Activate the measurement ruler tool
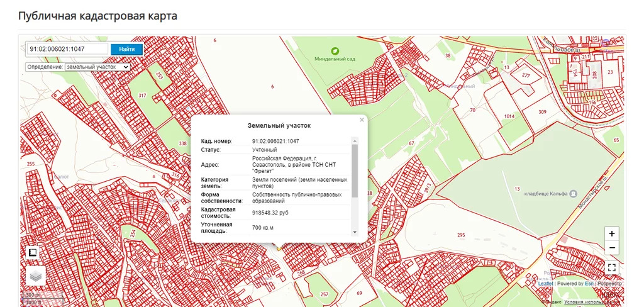The height and width of the screenshot is (307, 644). coord(33,252)
